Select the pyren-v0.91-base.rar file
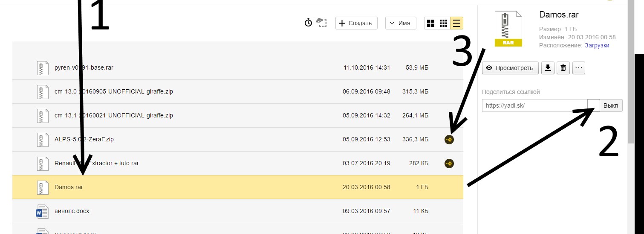The width and height of the screenshot is (644, 234). [x=84, y=67]
